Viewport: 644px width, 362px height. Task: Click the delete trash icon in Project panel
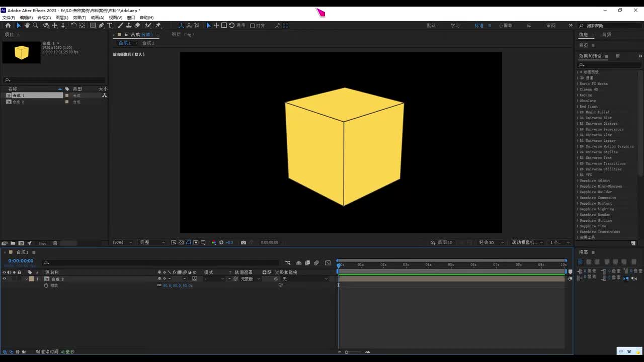tap(55, 243)
